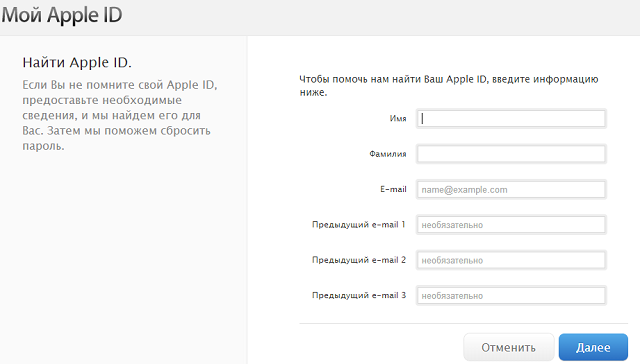Click the Предыдущий e-mail 3 label

point(359,295)
